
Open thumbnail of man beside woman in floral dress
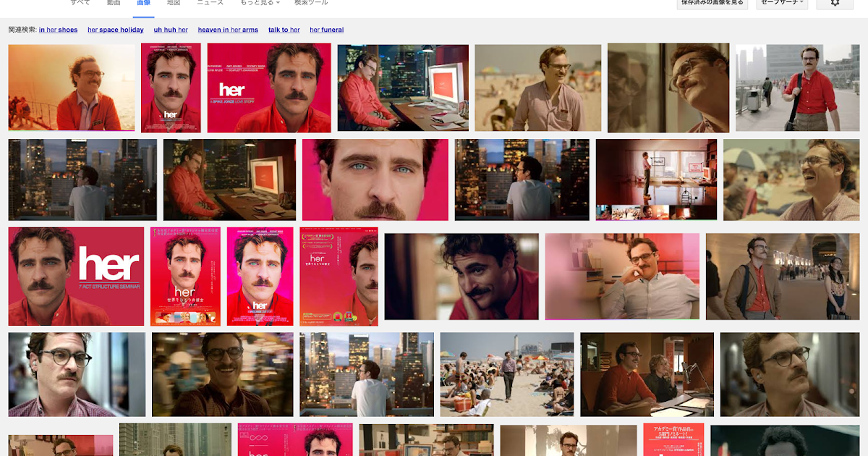[783, 276]
